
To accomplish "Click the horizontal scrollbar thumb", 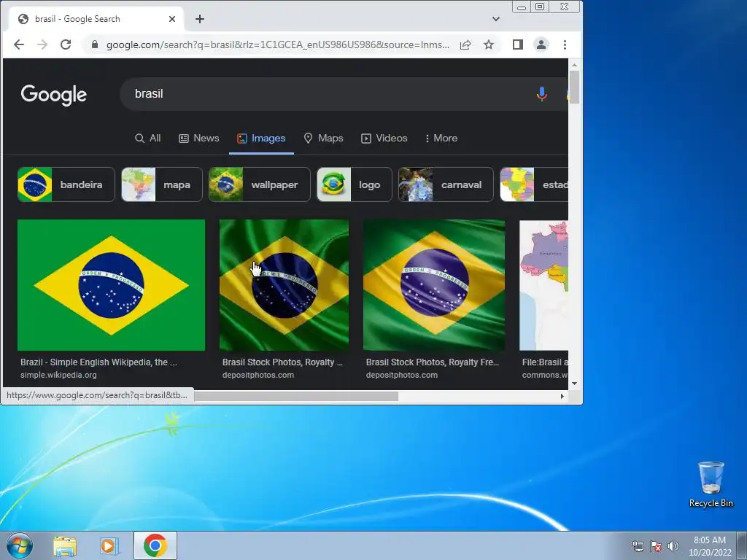I will click(296, 396).
